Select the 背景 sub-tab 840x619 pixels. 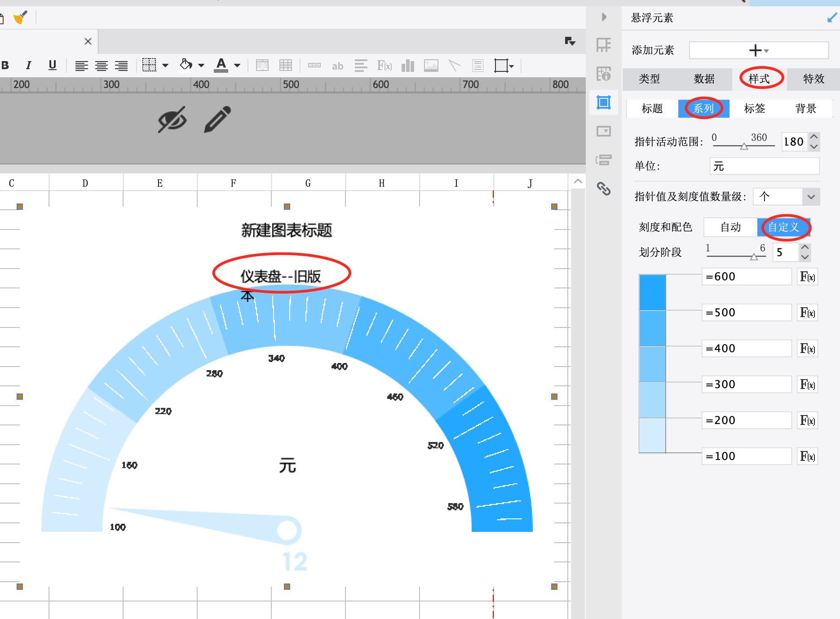click(806, 109)
